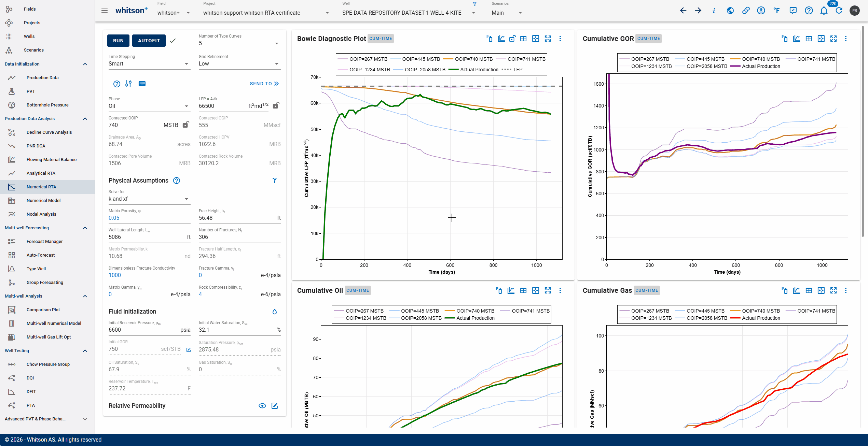Click the well filter funnel icon

coord(474,4)
